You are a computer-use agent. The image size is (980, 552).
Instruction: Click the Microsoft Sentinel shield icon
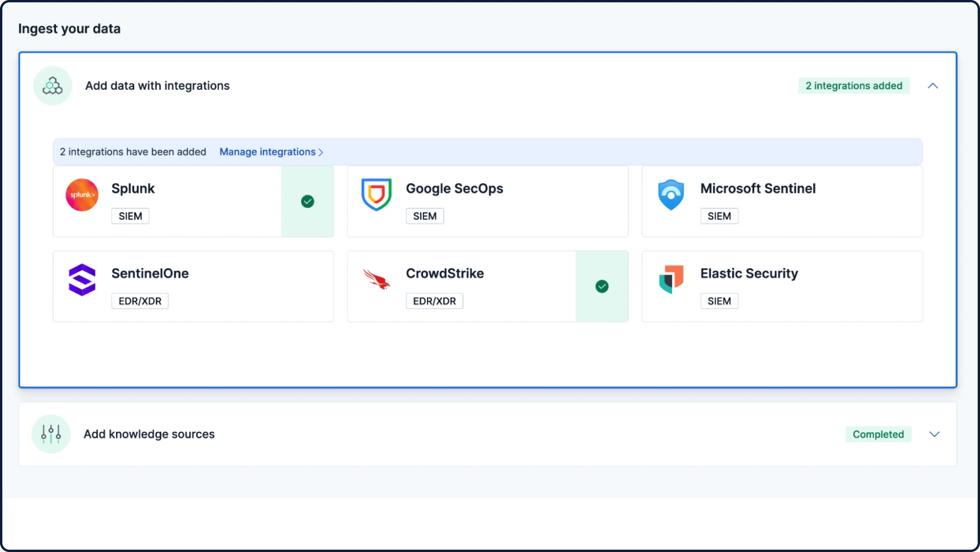pos(671,195)
